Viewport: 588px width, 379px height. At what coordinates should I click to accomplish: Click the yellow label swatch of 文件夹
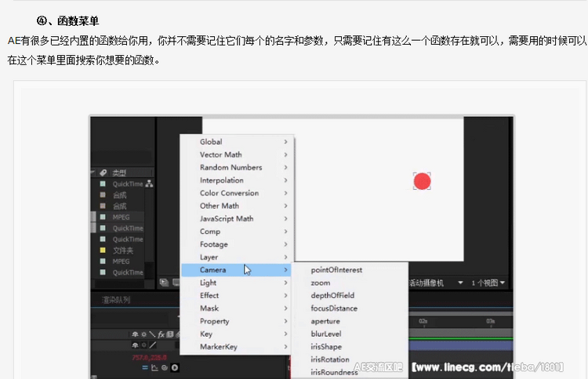(x=103, y=250)
